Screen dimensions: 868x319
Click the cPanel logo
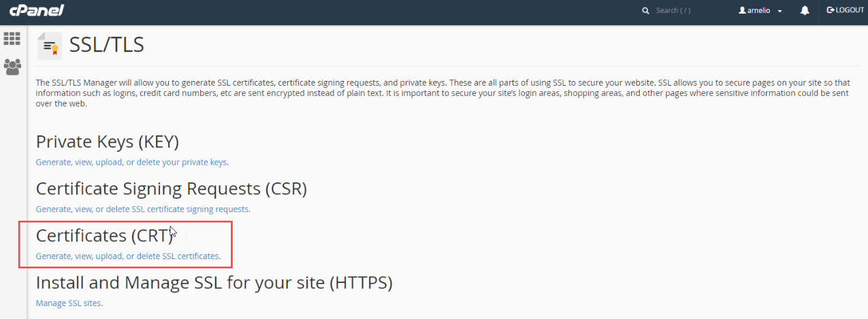[x=35, y=11]
